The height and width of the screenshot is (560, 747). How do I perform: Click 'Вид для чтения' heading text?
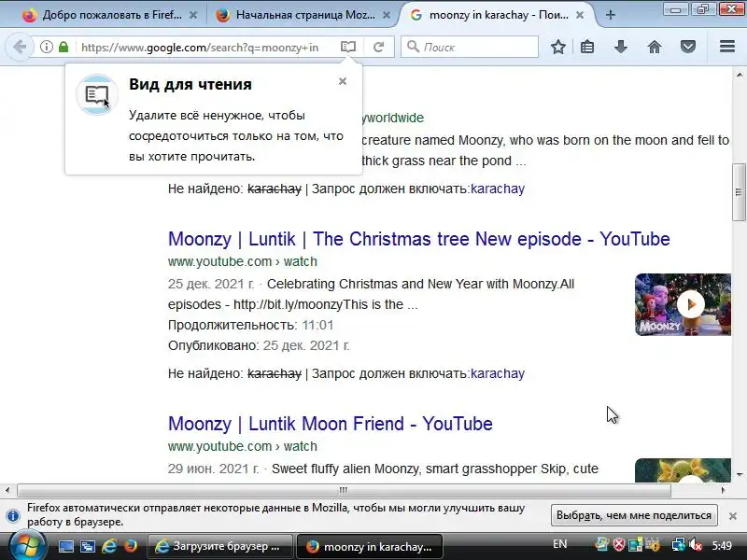[190, 84]
